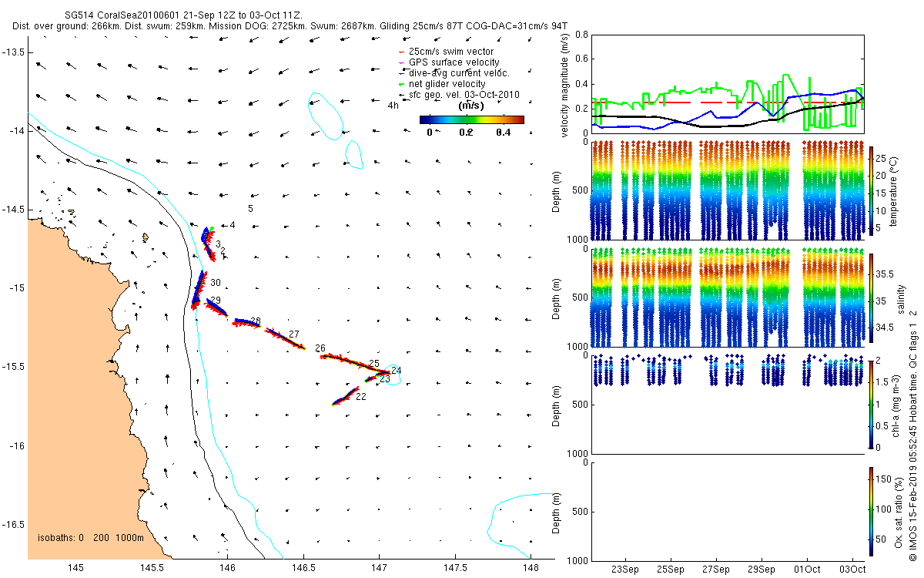Image resolution: width=924 pixels, height=578 pixels.
Task: Click the '1.5' tick on the chl-a colorbar
Action: (x=883, y=381)
